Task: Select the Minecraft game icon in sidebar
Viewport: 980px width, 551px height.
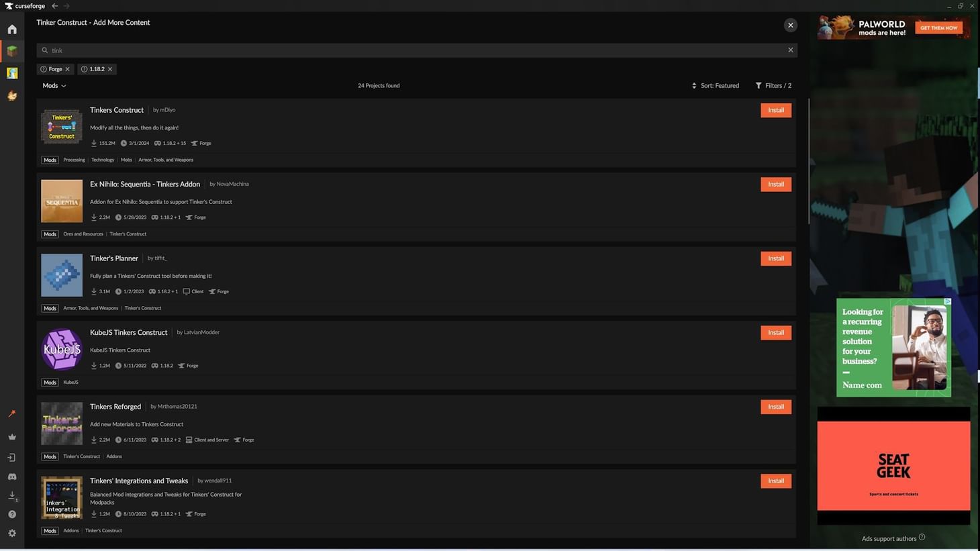Action: coord(11,51)
